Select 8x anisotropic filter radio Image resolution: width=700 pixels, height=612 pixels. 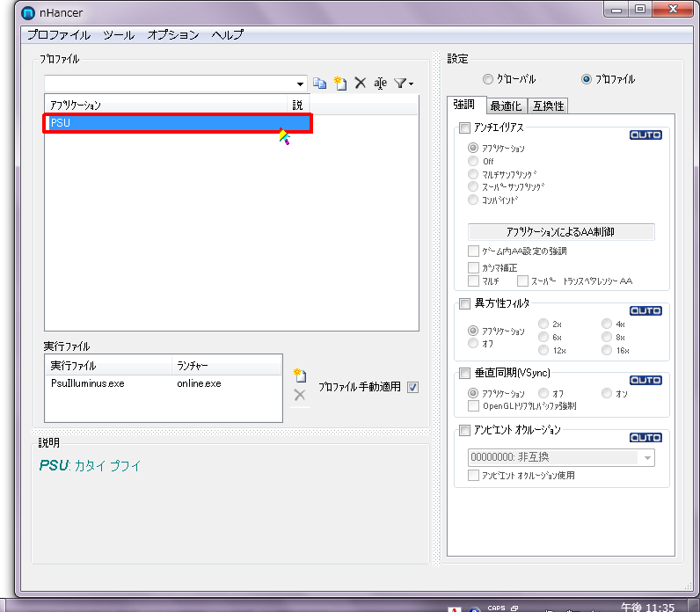pos(606,337)
